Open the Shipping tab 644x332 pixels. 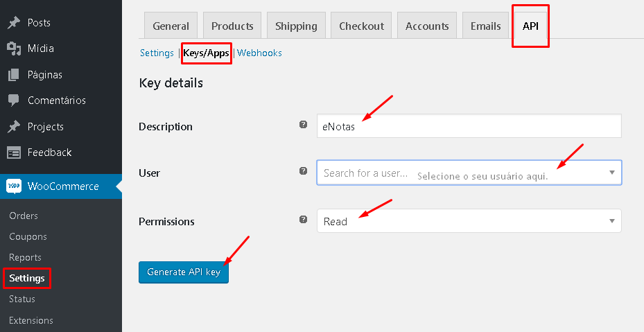296,26
